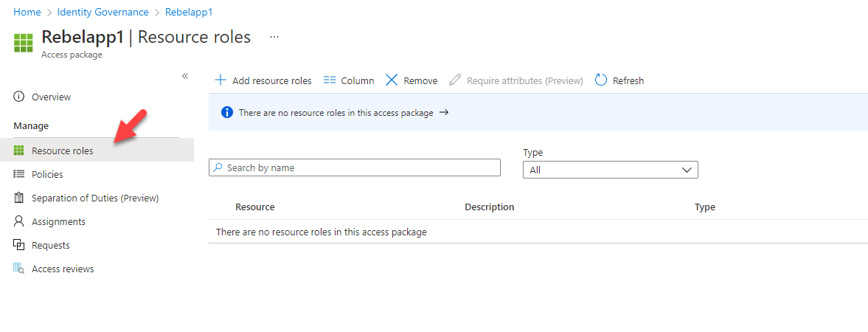Select Resource roles in Manage menu
The width and height of the screenshot is (868, 332).
[97, 151]
